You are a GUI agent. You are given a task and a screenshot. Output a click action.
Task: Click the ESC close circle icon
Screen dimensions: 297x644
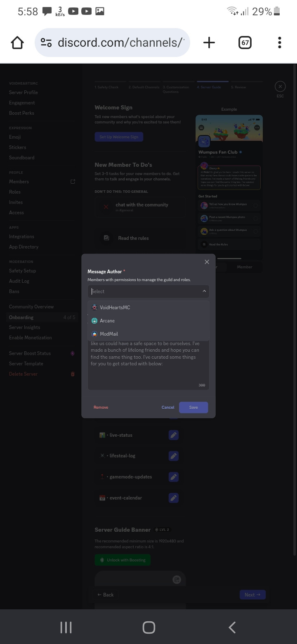[280, 87]
